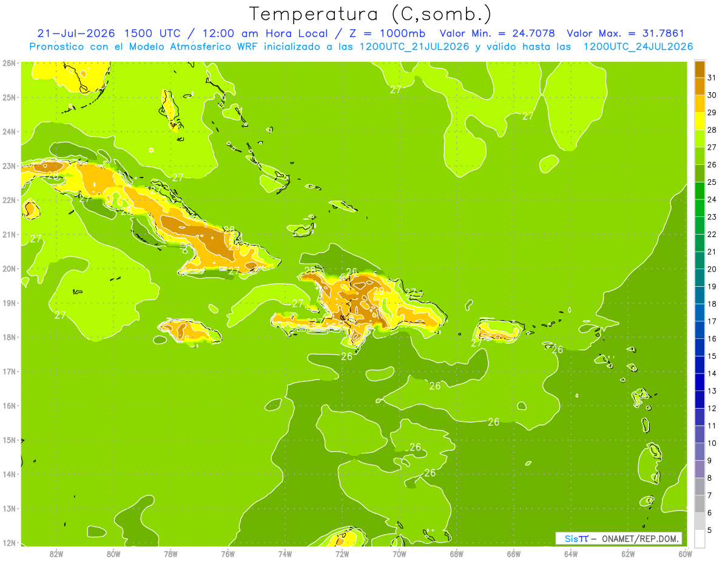Click the yellow legend swatch between 28 and 29

click(x=699, y=121)
